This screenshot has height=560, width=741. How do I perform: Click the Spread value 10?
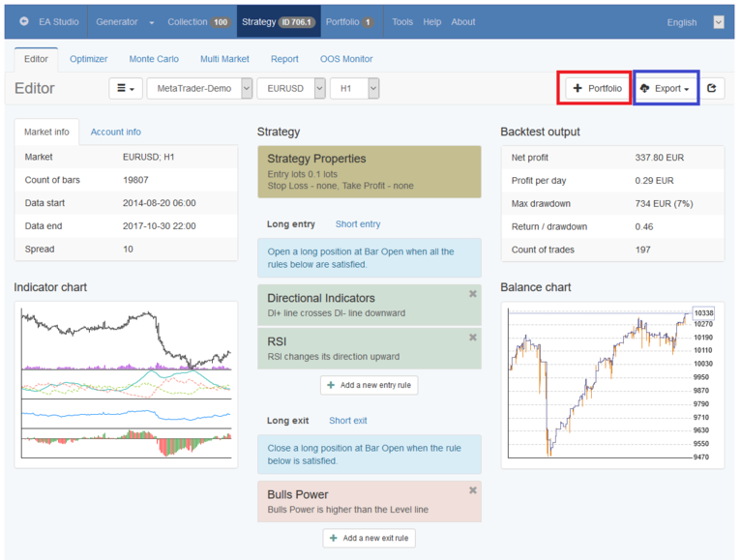point(128,249)
